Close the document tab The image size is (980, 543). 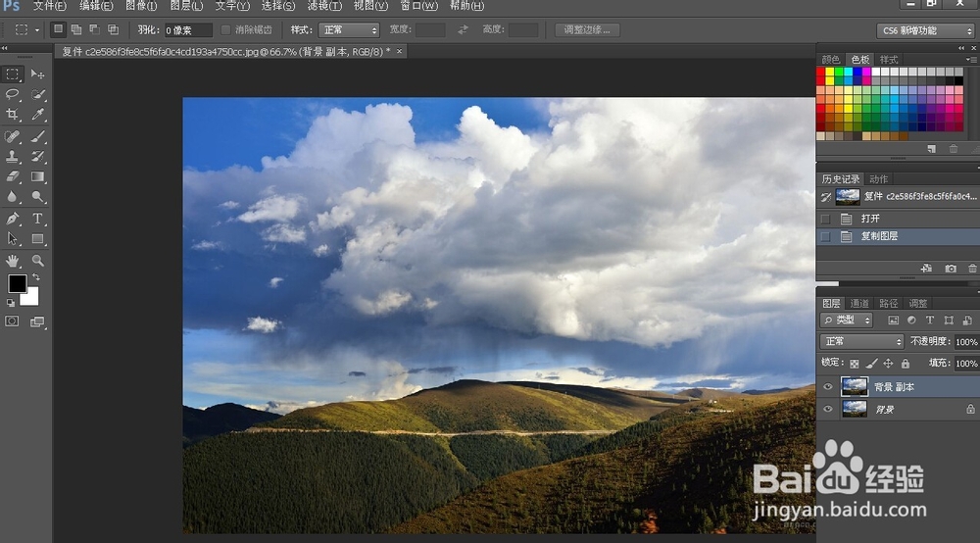(400, 51)
